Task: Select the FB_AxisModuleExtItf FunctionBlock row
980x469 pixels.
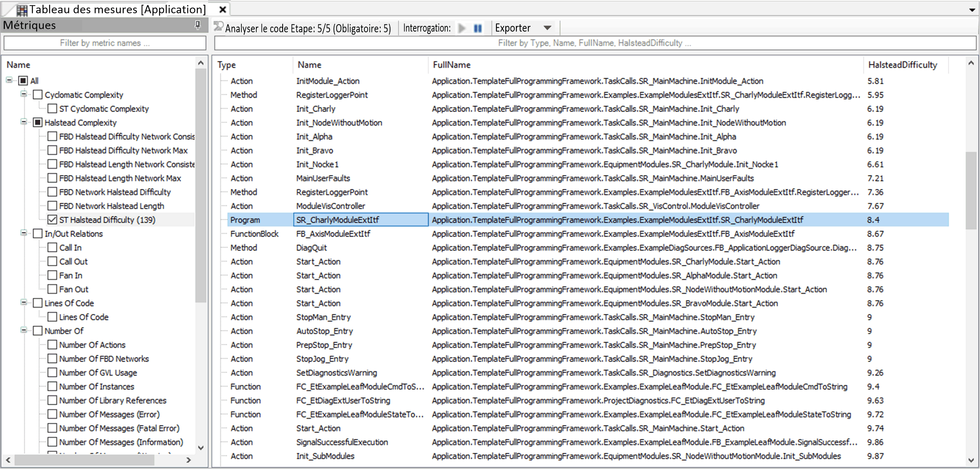Action: [x=588, y=234]
